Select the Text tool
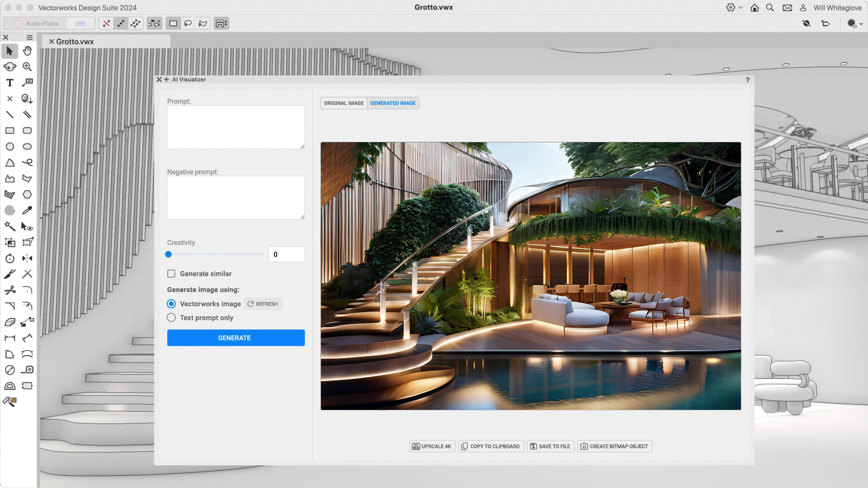This screenshot has height=488, width=868. click(9, 83)
